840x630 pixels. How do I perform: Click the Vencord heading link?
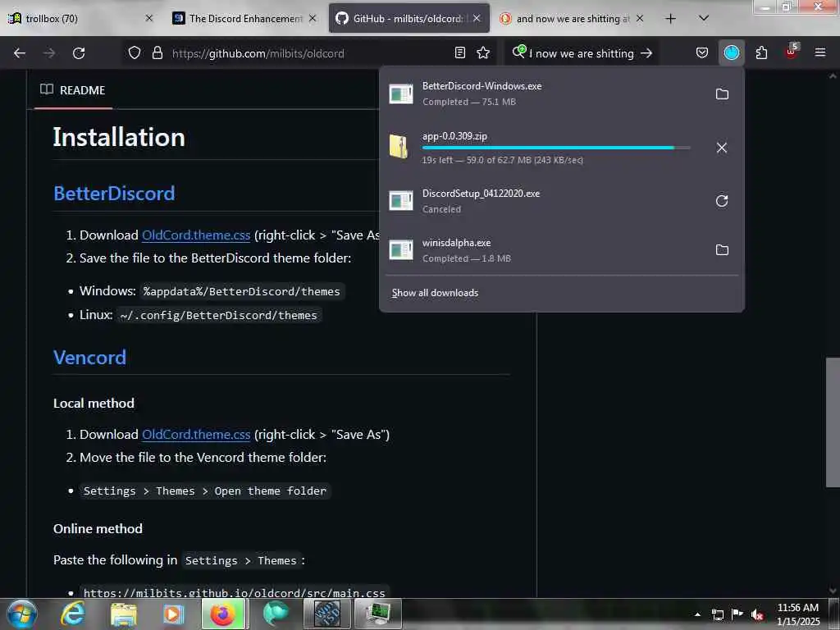tap(89, 357)
